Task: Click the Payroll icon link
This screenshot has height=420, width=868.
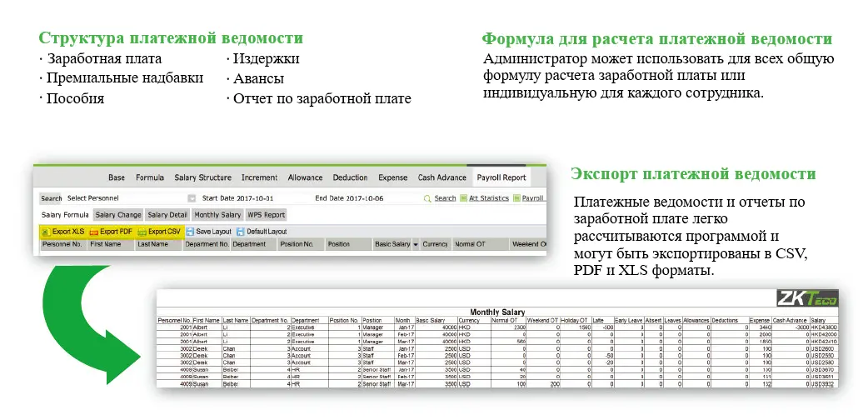Action: pyautogui.click(x=517, y=198)
